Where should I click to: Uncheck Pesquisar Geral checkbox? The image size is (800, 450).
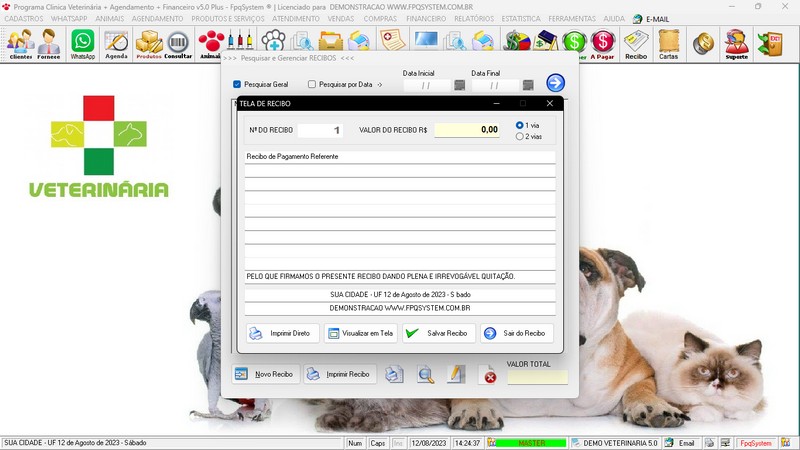pyautogui.click(x=237, y=84)
